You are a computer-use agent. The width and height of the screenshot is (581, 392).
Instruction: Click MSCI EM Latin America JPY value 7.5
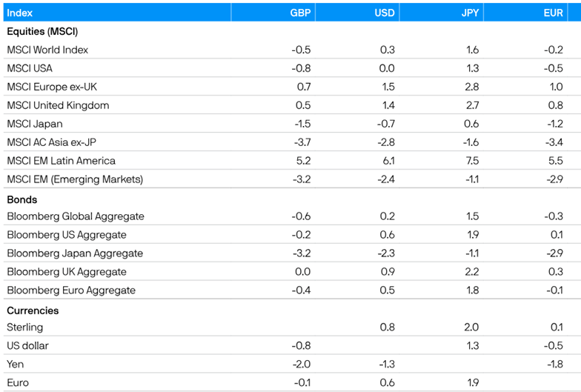coord(471,160)
